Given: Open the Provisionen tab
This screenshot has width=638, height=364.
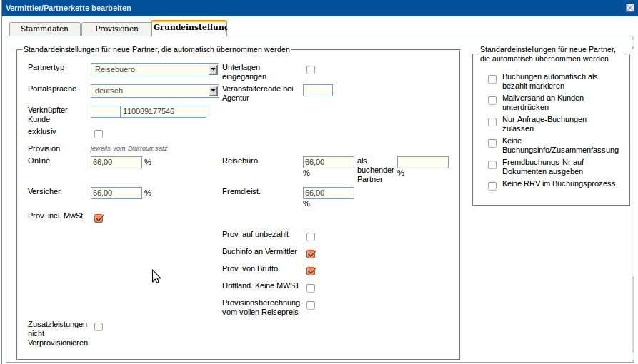Looking at the screenshot, I should pyautogui.click(x=115, y=29).
